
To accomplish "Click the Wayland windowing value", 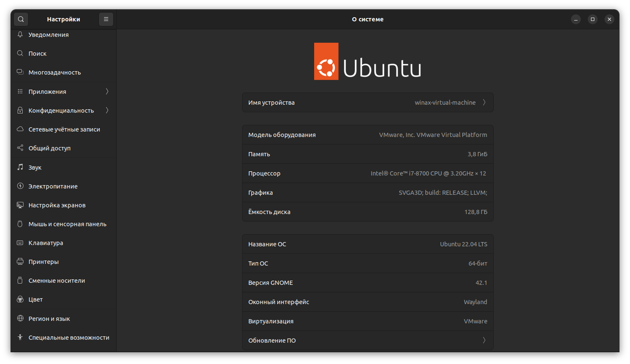I will (x=475, y=302).
